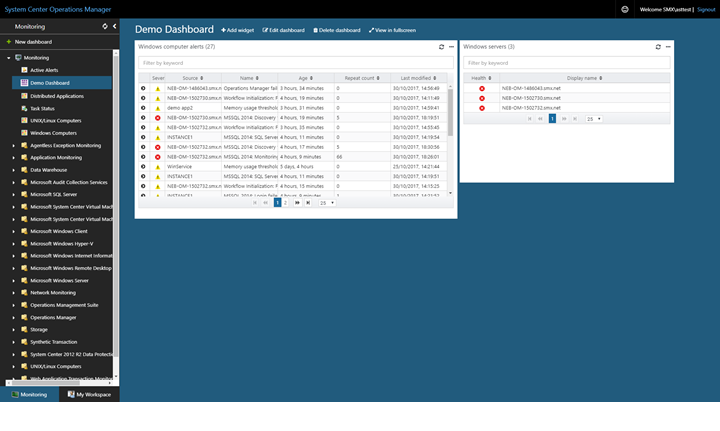Expand Microsoft SQL Server folder
The width and height of the screenshot is (720, 431).
pyautogui.click(x=13, y=195)
